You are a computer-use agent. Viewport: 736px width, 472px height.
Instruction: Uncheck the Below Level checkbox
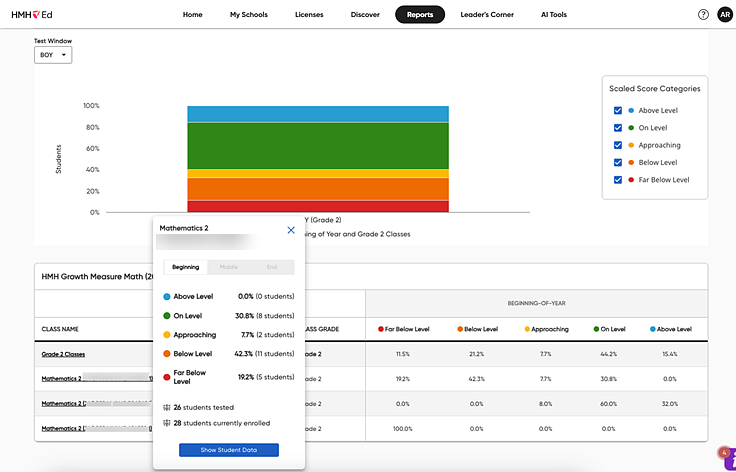618,162
